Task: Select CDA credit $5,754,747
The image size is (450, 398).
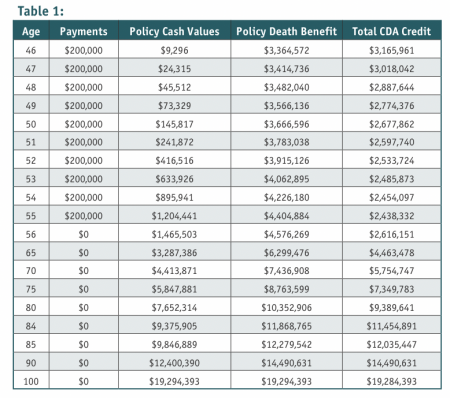Action: click(392, 271)
